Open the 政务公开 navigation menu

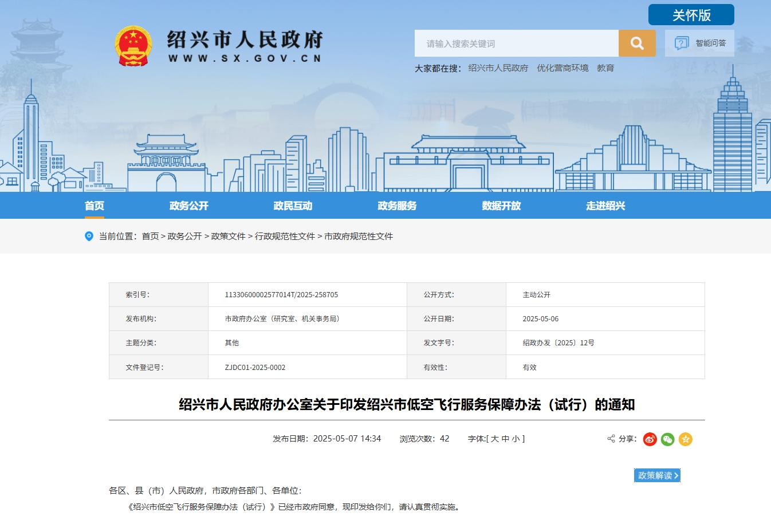point(189,206)
